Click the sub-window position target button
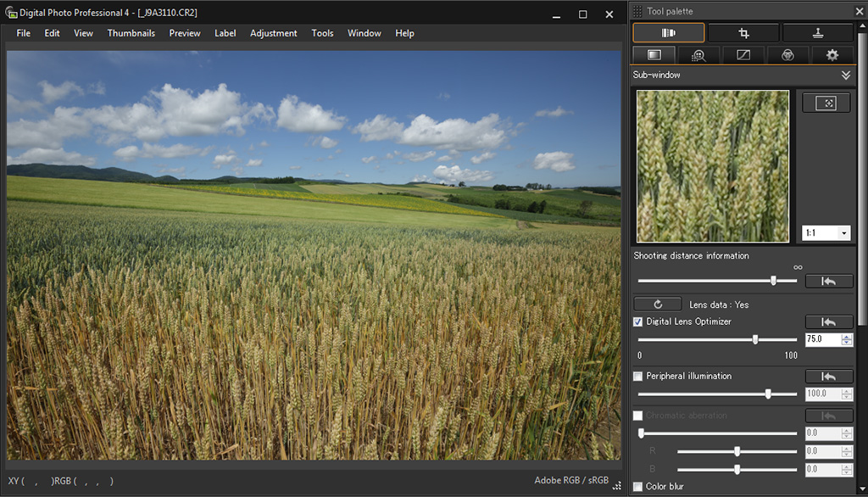The width and height of the screenshot is (868, 497). click(x=826, y=103)
